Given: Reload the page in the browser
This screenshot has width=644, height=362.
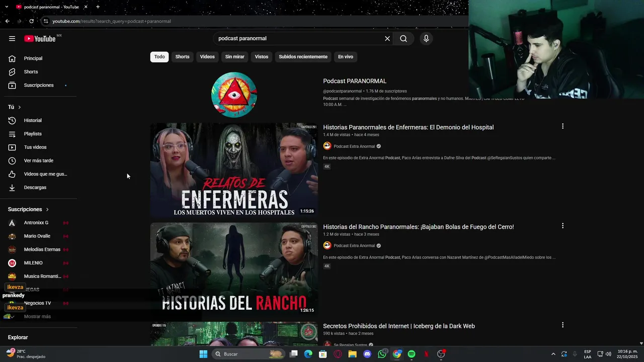Looking at the screenshot, I should 31,21.
